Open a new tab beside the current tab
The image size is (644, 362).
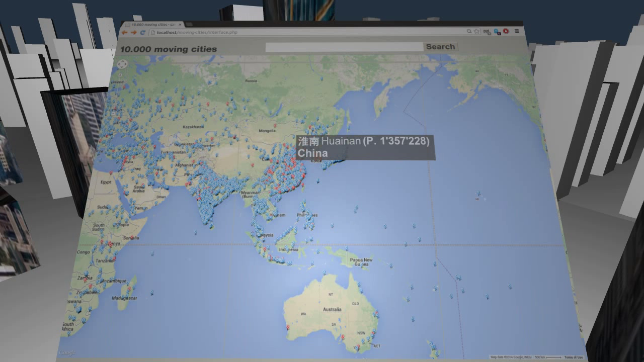pos(190,24)
